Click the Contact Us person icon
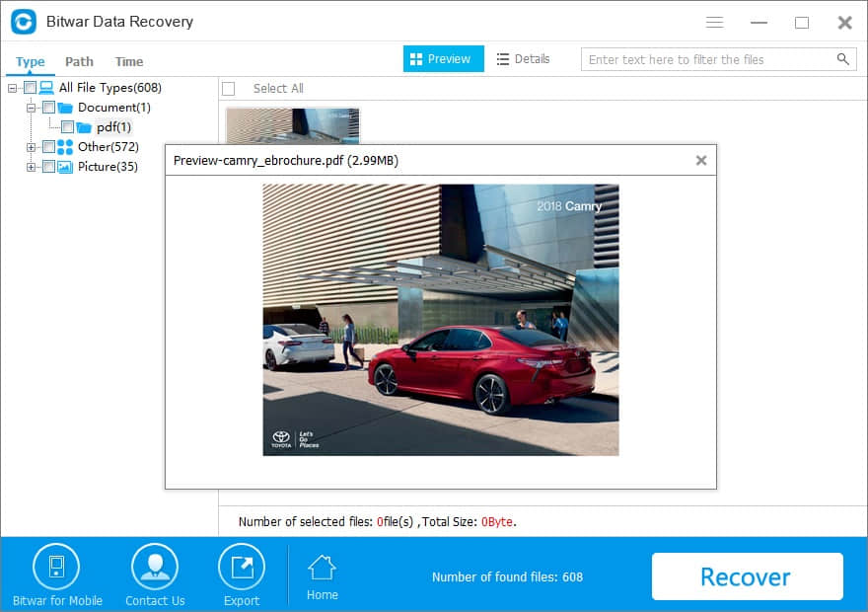868x612 pixels. [x=155, y=567]
